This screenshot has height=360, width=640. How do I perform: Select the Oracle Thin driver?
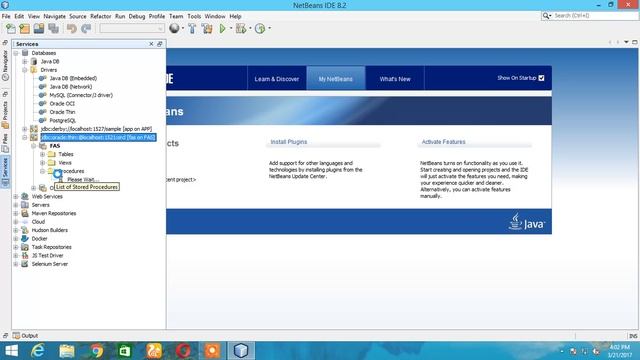click(x=62, y=112)
